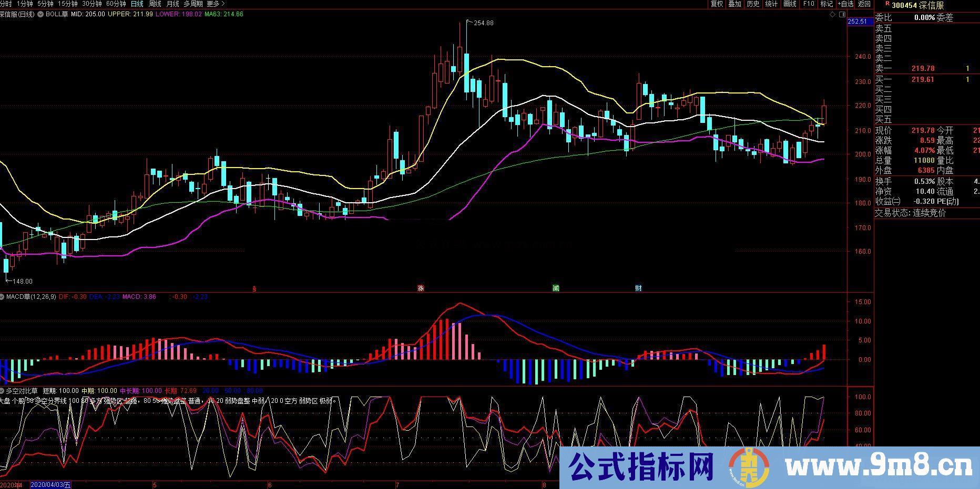Image resolution: width=980 pixels, height=489 pixels.
Task: Click the 254.88 high price flag
Action: tap(483, 23)
